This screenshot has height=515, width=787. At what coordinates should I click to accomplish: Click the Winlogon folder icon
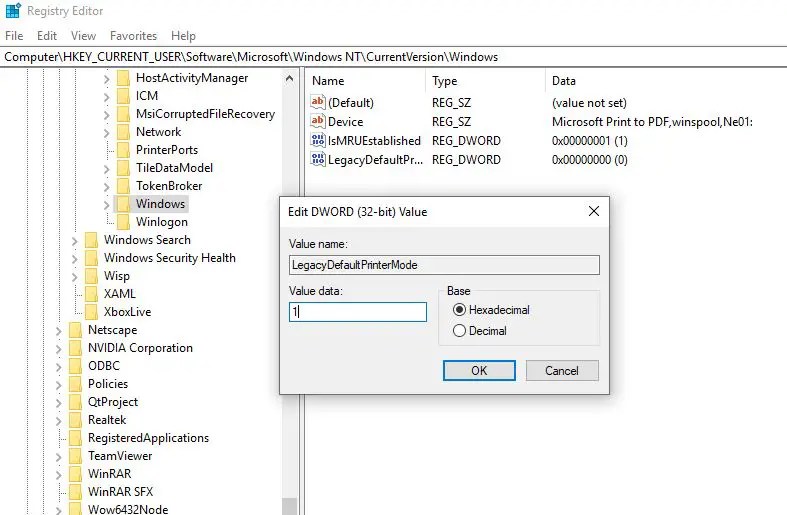tap(123, 222)
